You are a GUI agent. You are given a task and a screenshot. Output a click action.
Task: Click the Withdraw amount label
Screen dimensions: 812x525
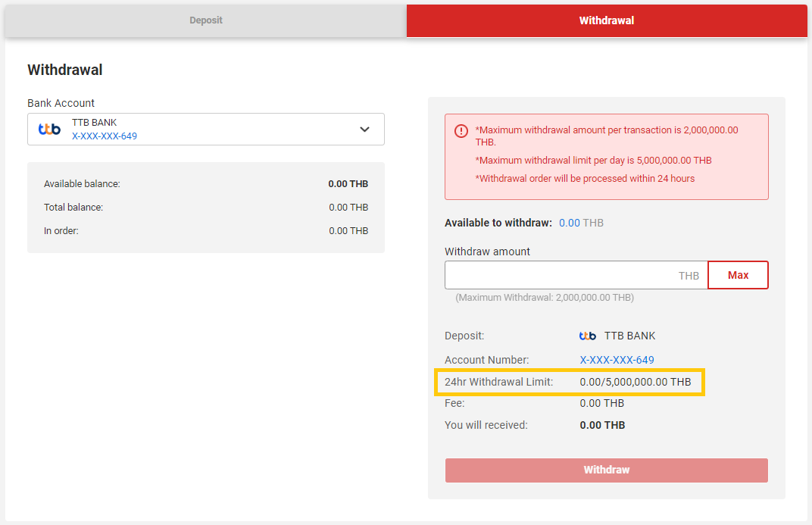pos(487,252)
